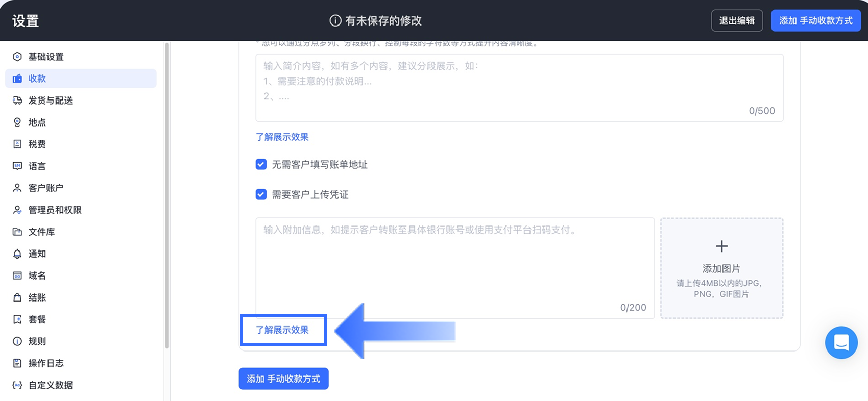Click the 退出编辑 button
Viewport: 868px width, 401px height.
pos(737,21)
